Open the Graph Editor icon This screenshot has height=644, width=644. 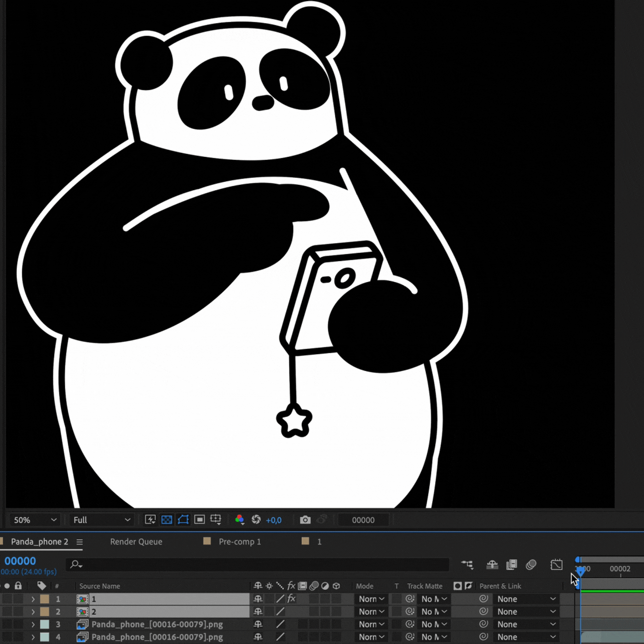(556, 564)
